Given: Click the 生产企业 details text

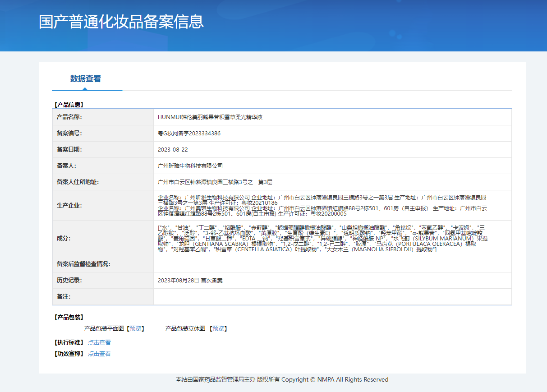Looking at the screenshot, I should (x=322, y=205).
